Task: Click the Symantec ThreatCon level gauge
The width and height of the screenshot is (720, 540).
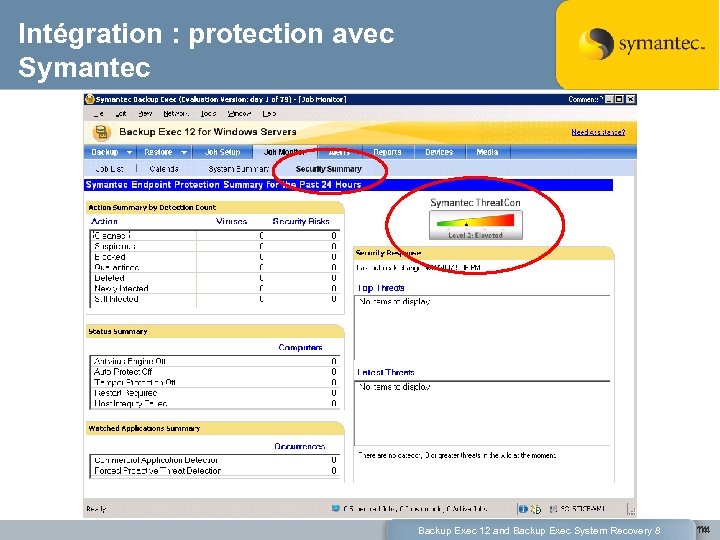Action: 476,225
